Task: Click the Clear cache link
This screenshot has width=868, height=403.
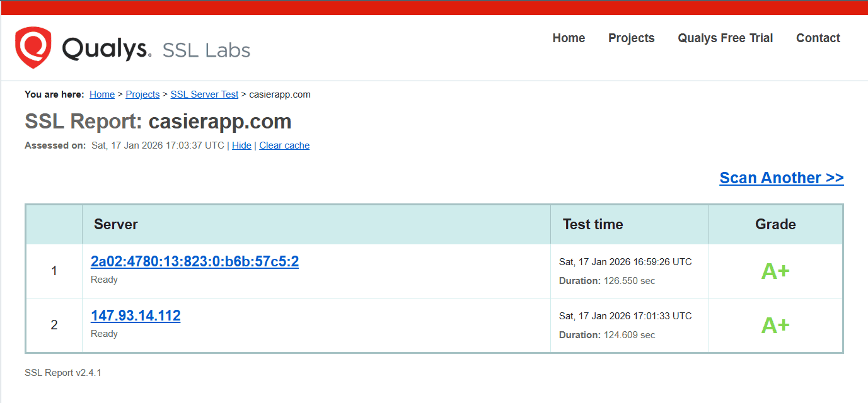Action: [x=284, y=145]
